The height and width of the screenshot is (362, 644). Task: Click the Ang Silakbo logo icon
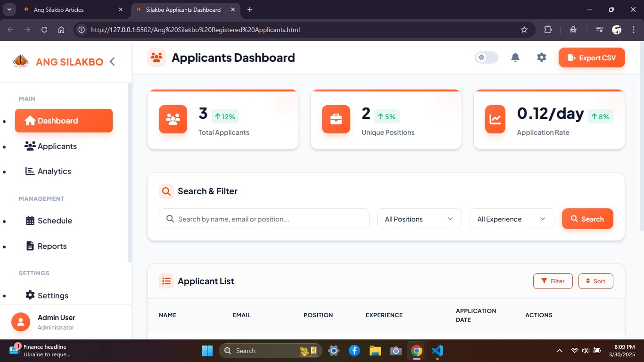click(21, 61)
